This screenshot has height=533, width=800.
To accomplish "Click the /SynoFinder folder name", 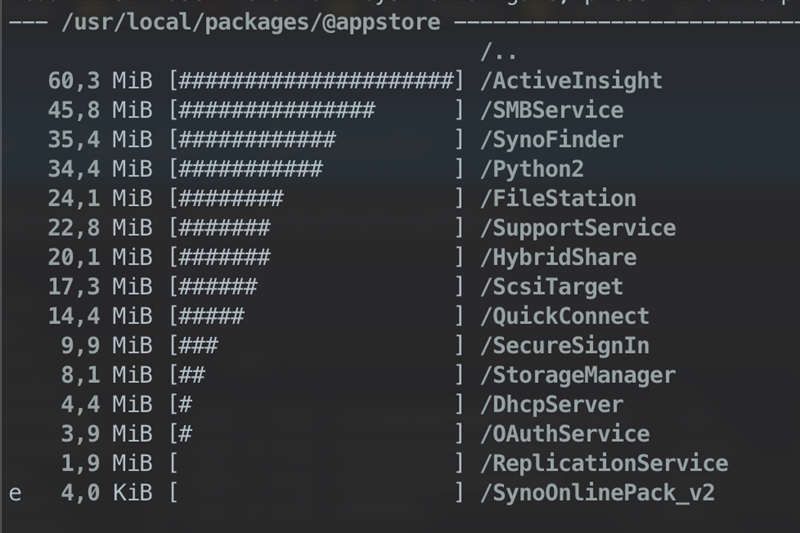I will (x=551, y=139).
